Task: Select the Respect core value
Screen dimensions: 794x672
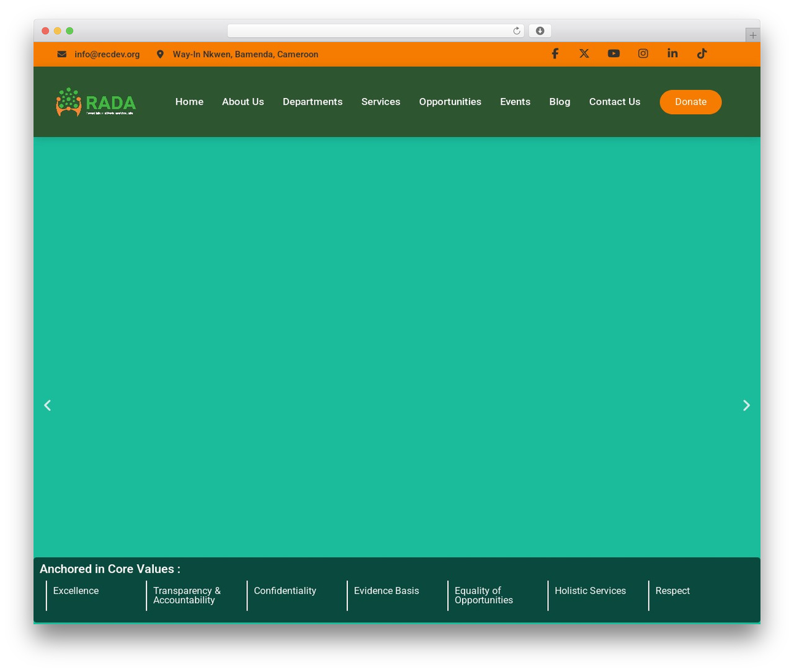Action: (x=672, y=591)
